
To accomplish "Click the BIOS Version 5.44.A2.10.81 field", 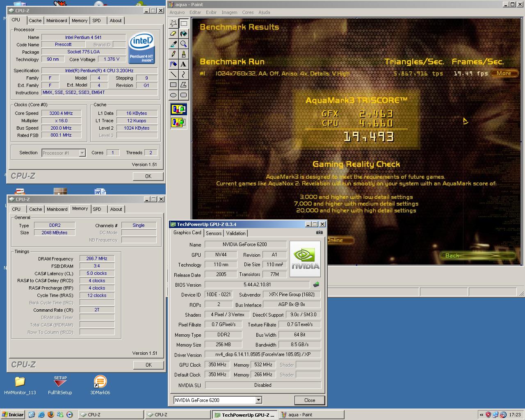I will click(x=257, y=285).
